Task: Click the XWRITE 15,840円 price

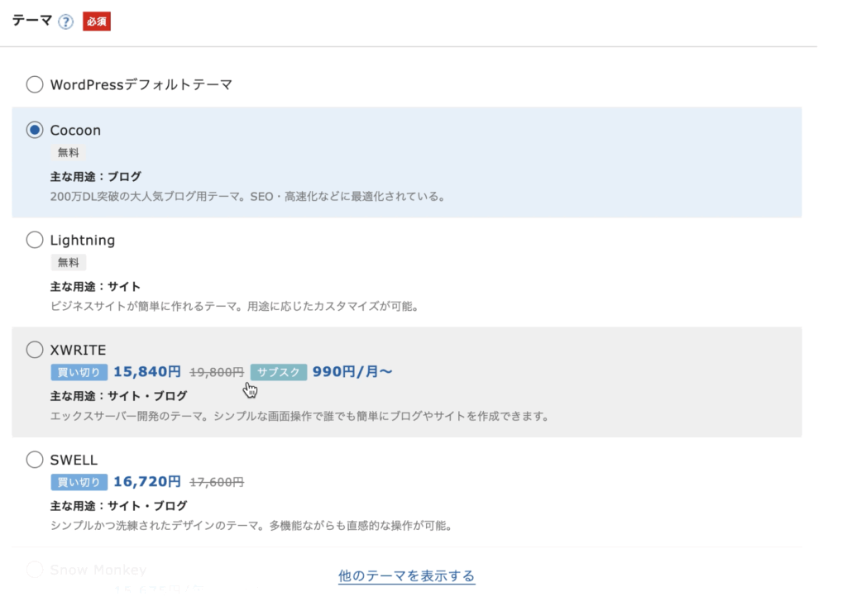Action: click(x=146, y=372)
